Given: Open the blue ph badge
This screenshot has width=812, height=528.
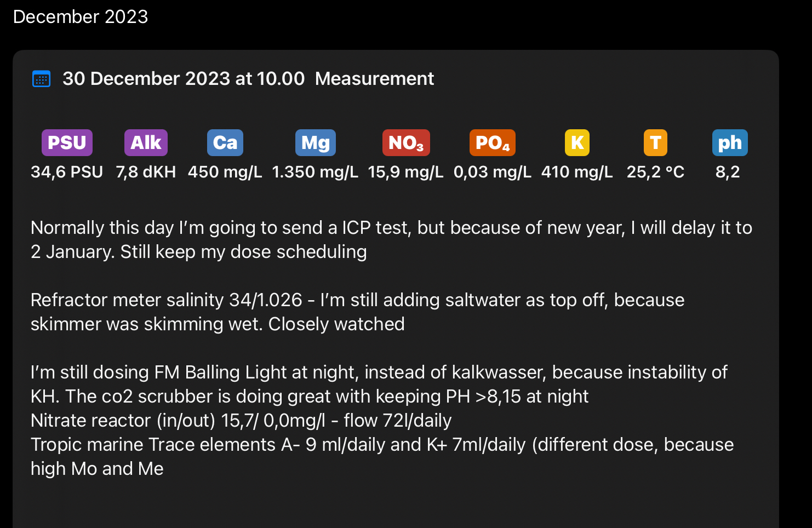Looking at the screenshot, I should pyautogui.click(x=729, y=143).
